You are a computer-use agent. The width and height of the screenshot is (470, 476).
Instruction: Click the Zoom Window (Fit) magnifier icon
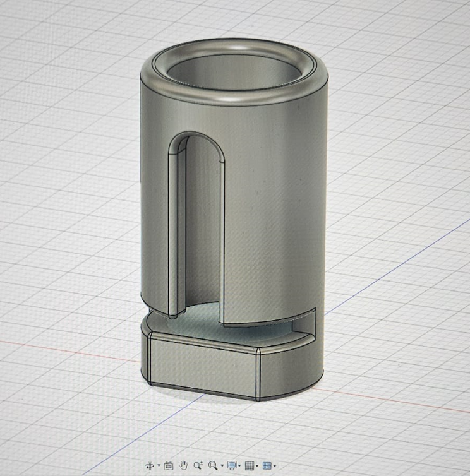pyautogui.click(x=213, y=465)
